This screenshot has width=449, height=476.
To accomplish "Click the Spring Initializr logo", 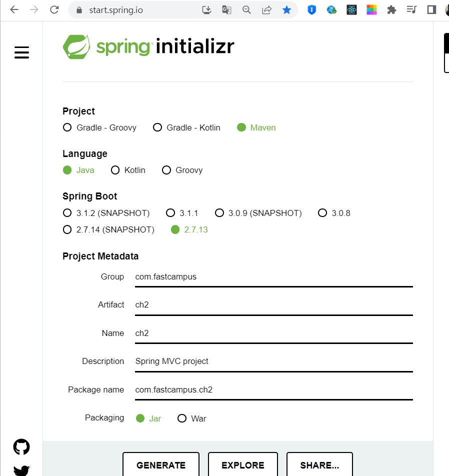I will [148, 47].
